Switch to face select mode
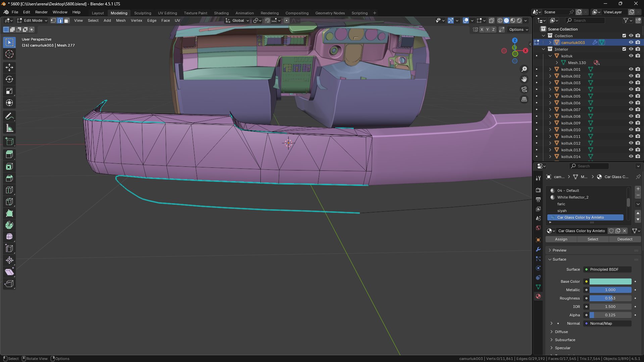The image size is (644, 362). coord(67,20)
